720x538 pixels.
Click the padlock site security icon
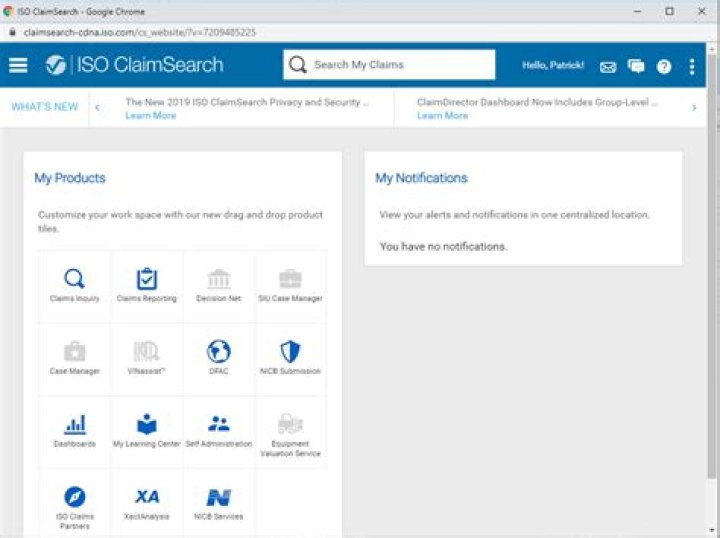[x=12, y=32]
